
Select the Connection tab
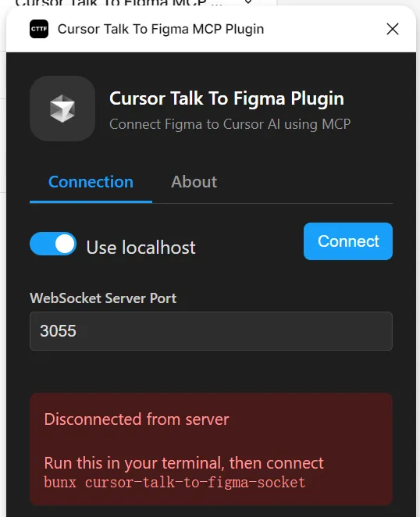[91, 182]
